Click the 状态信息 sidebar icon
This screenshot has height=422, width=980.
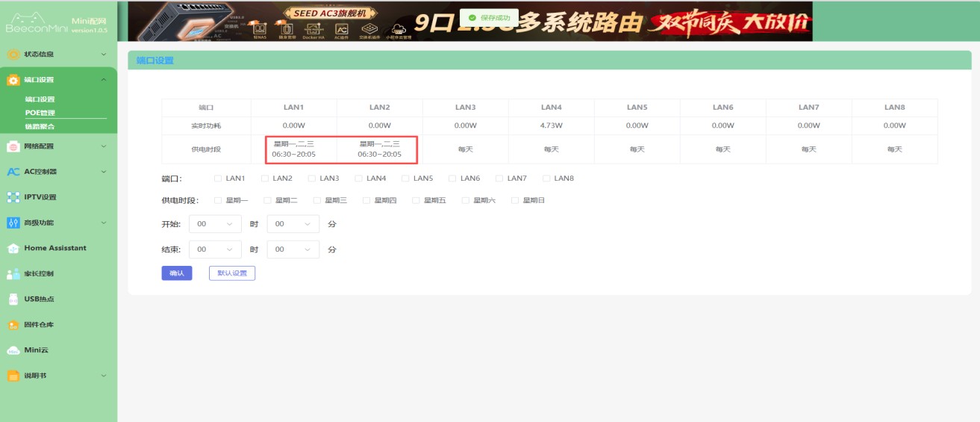click(x=13, y=55)
